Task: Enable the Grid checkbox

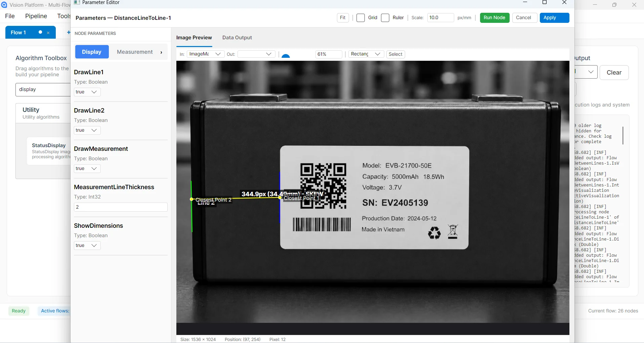Action: [360, 18]
